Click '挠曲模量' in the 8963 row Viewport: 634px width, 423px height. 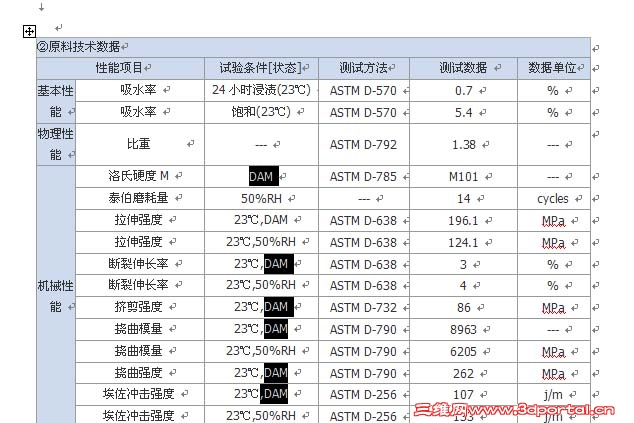138,329
